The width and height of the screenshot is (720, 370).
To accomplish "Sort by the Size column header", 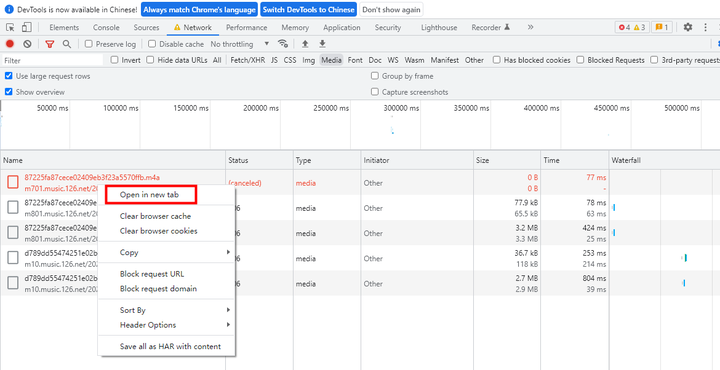I will tap(507, 160).
